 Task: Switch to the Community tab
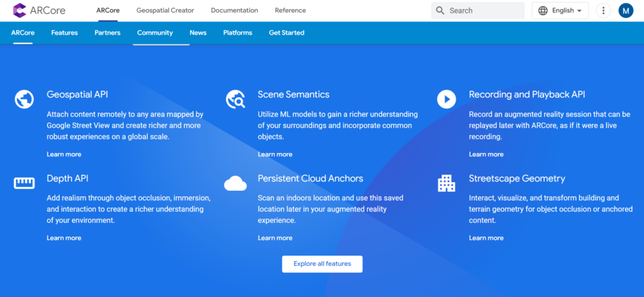click(155, 33)
